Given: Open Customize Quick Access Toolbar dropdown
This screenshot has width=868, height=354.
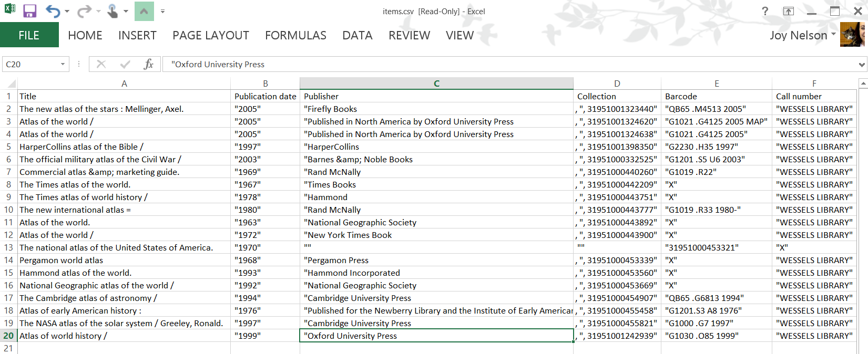Looking at the screenshot, I should point(162,11).
